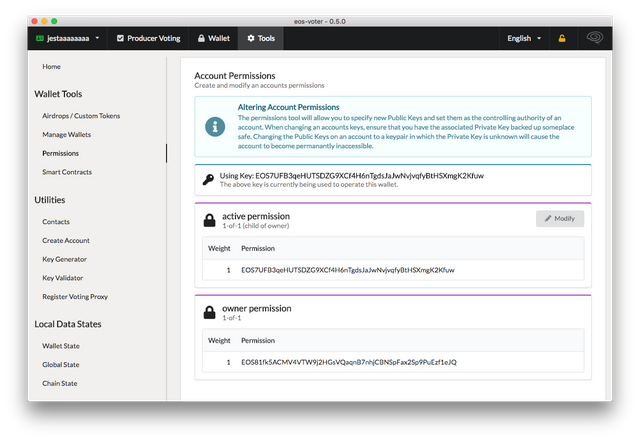Screen dimensions: 640x441
Task: Select Manage Wallets in the sidebar
Action: 68,135
